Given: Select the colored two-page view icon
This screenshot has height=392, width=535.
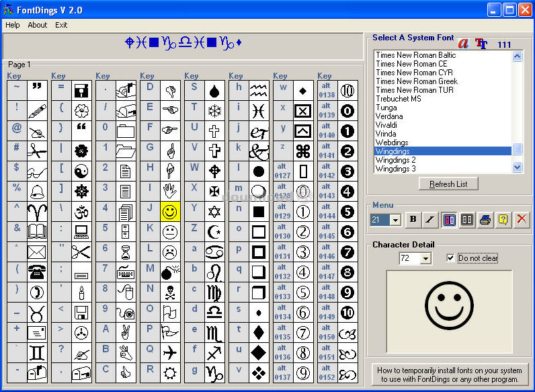Looking at the screenshot, I should coord(449,220).
